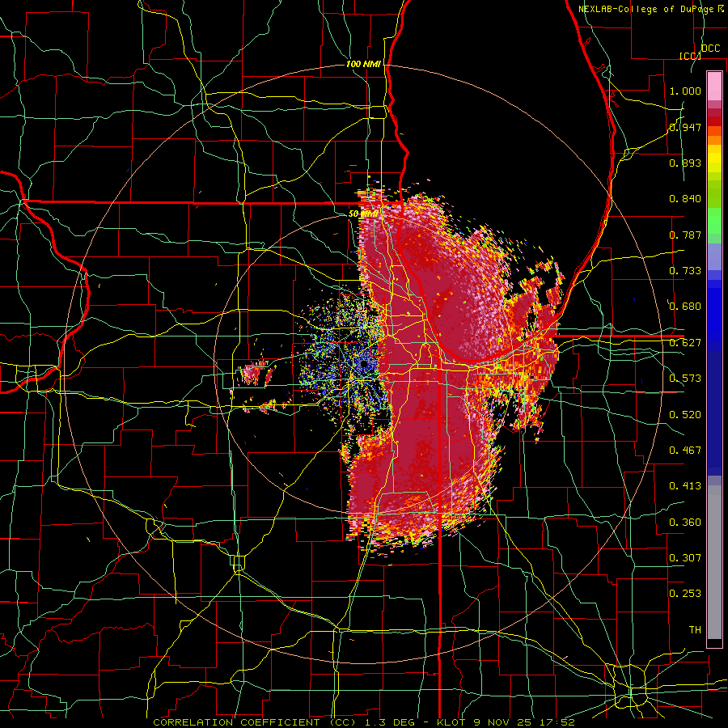
Task: Select the 0.573 legend value
Action: point(685,378)
